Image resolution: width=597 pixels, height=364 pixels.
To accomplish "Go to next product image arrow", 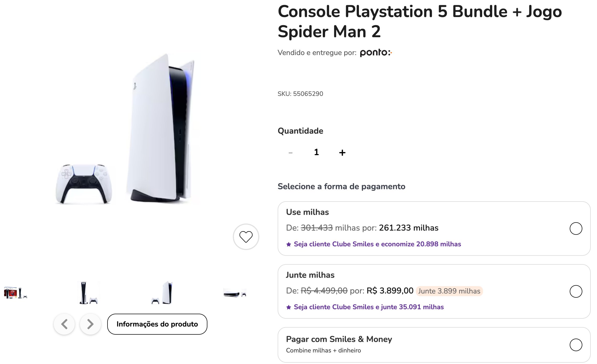I will pos(90,324).
